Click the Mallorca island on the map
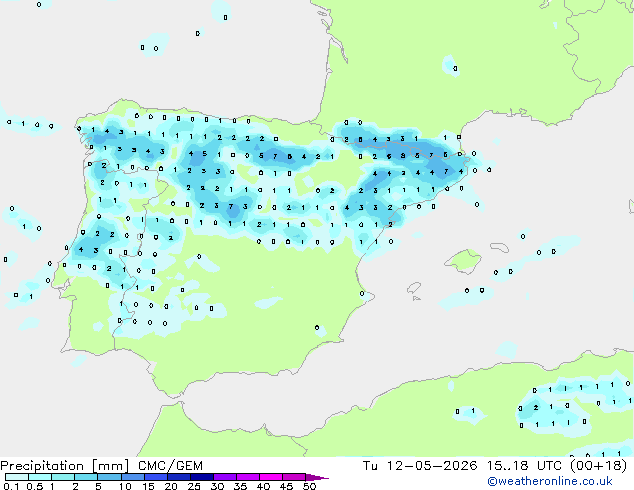 [x=463, y=261]
